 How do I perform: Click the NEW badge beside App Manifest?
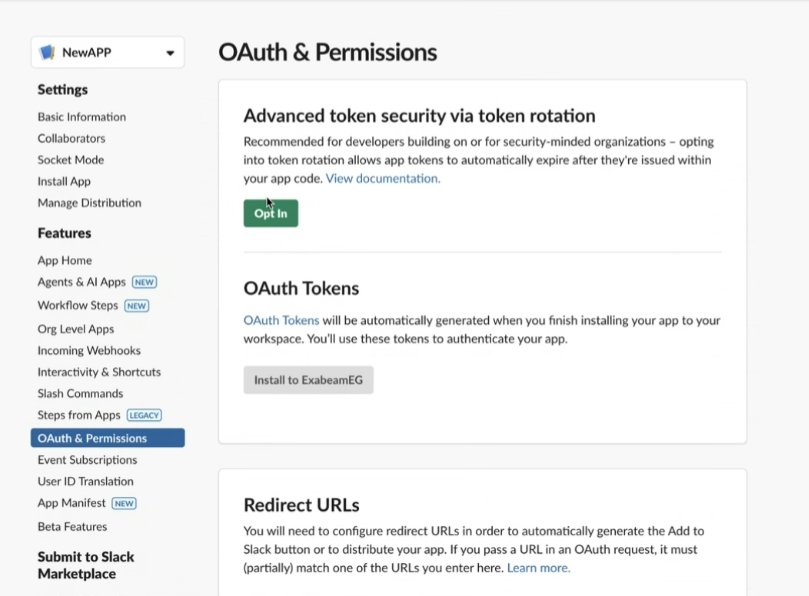point(124,503)
